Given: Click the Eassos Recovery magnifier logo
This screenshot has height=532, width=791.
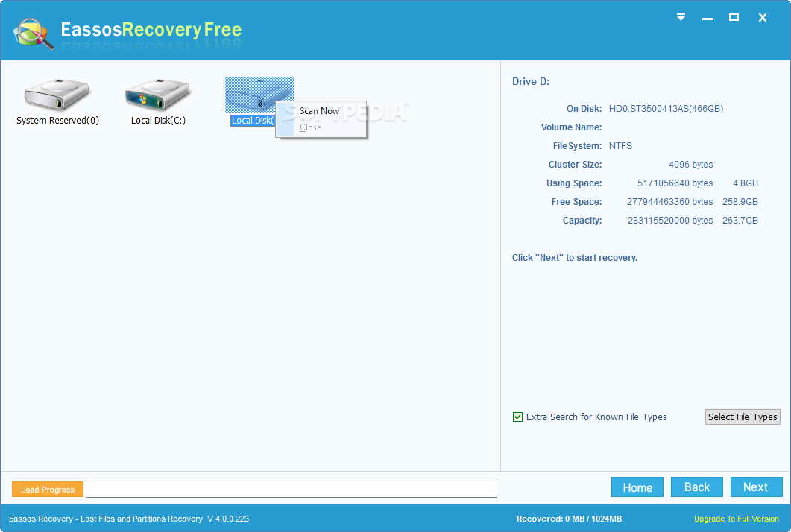Looking at the screenshot, I should (x=34, y=34).
